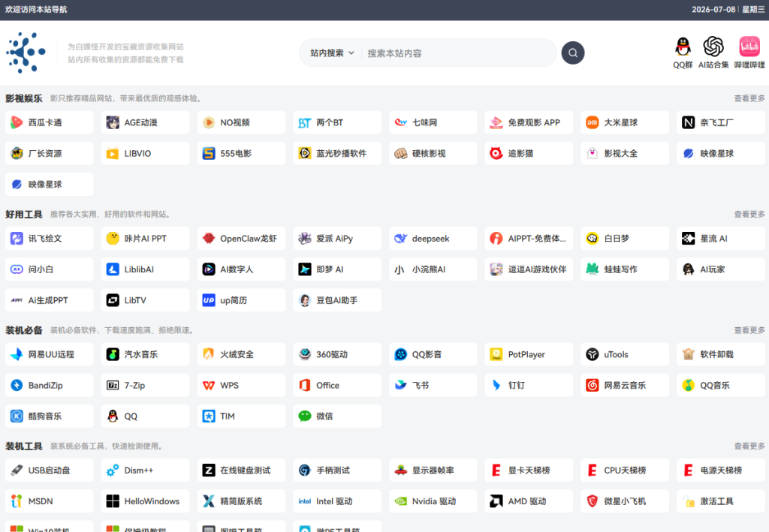
Task: Click 查看更多 for the 好用工具 section
Action: coord(749,215)
